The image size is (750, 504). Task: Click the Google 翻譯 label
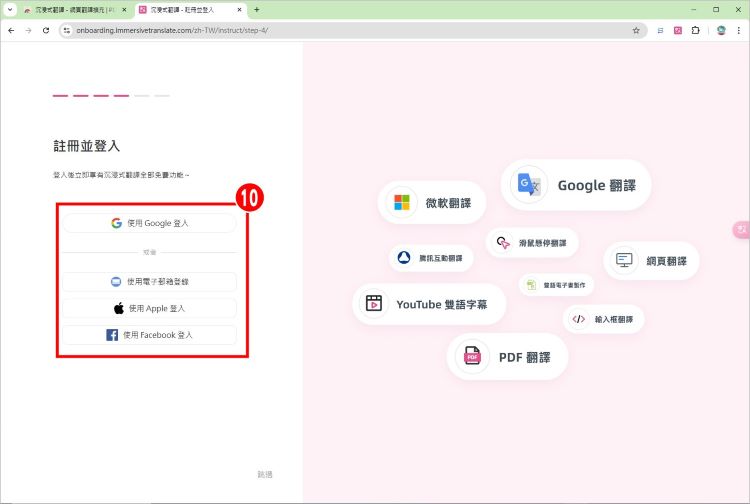click(x=597, y=186)
